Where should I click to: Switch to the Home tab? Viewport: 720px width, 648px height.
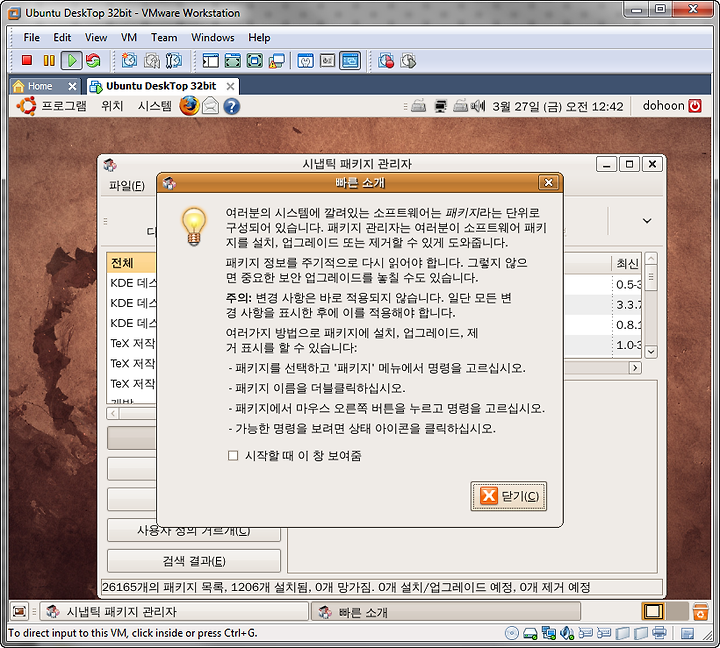pyautogui.click(x=39, y=86)
